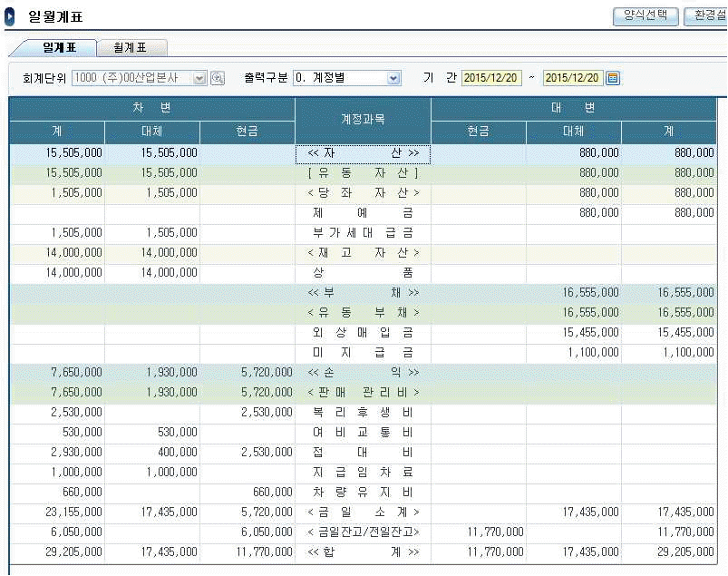The image size is (728, 576).
Task: Select the 외상매입금 account row
Action: pyautogui.click(x=363, y=333)
